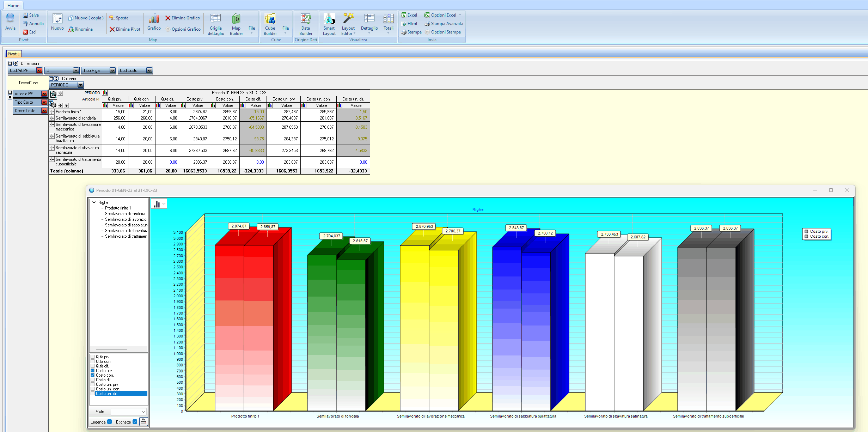Open Opzioni Stampa
Screen dimensions: 868x432
[x=443, y=32]
